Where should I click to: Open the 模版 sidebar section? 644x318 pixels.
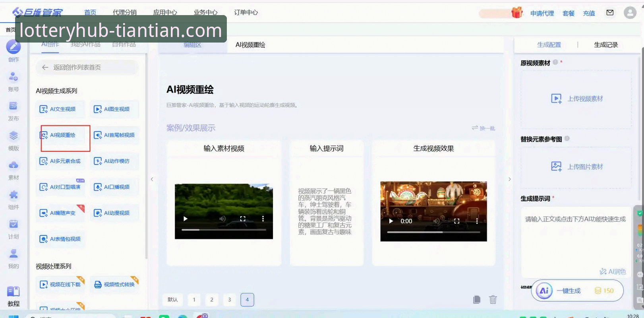point(14,141)
